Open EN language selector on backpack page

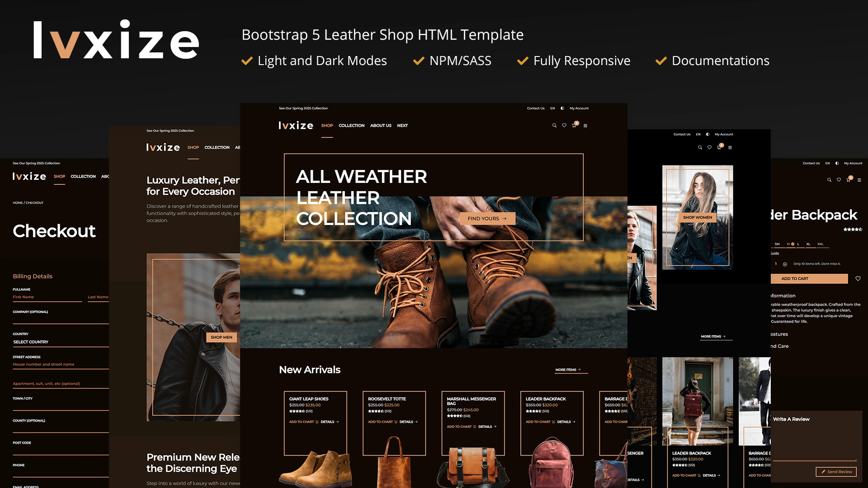tap(827, 163)
